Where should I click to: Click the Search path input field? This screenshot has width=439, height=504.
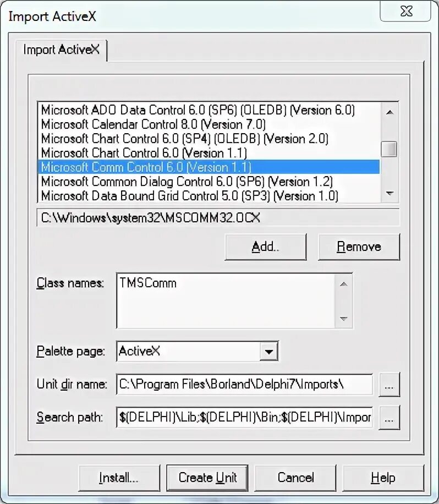pyautogui.click(x=245, y=417)
